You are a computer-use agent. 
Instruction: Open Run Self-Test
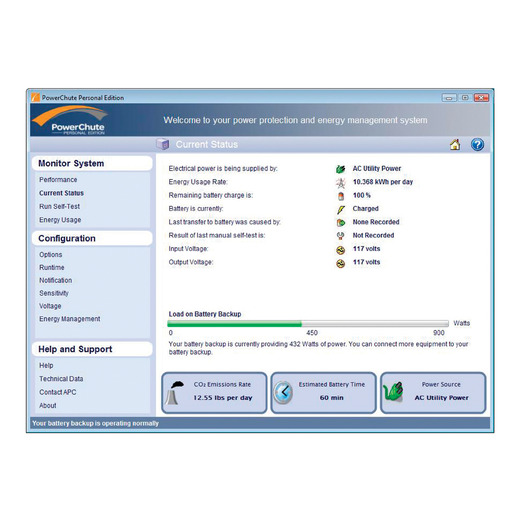coord(59,206)
